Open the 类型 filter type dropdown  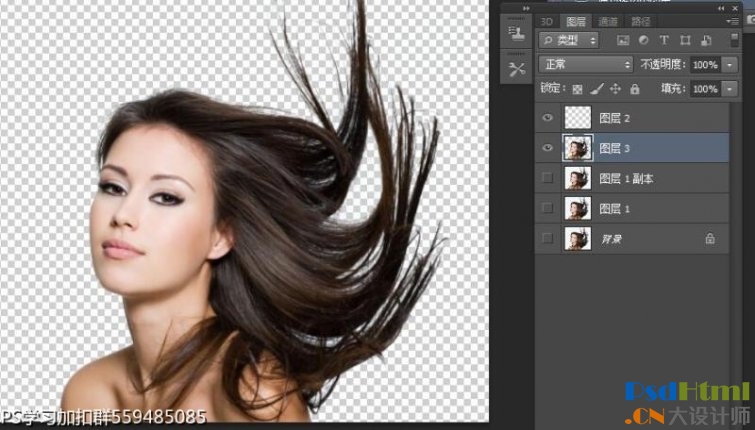coord(569,40)
